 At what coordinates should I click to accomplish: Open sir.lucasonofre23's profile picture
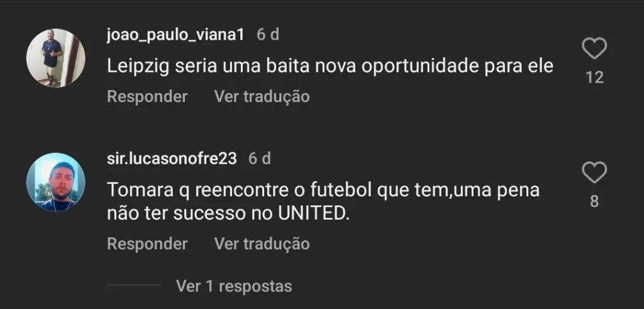[x=55, y=182]
